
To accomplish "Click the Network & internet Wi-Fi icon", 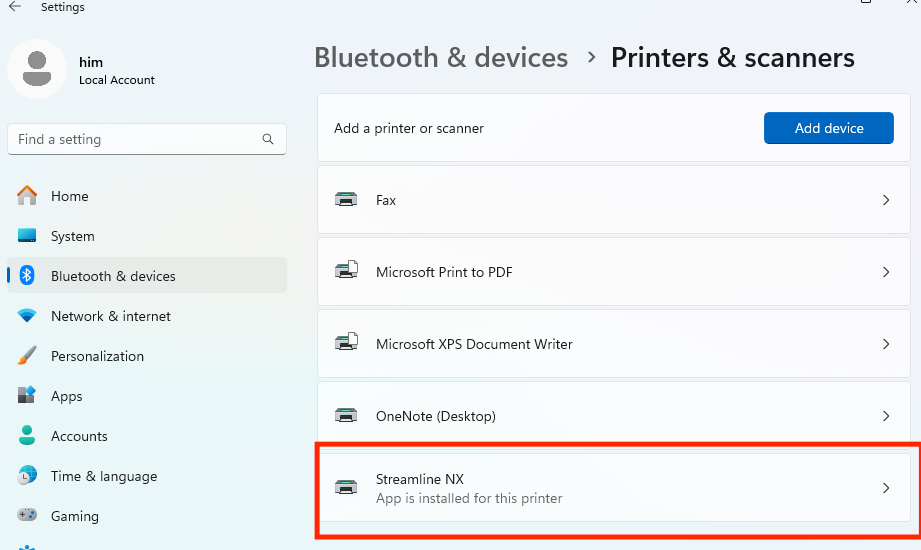I will click(x=27, y=316).
